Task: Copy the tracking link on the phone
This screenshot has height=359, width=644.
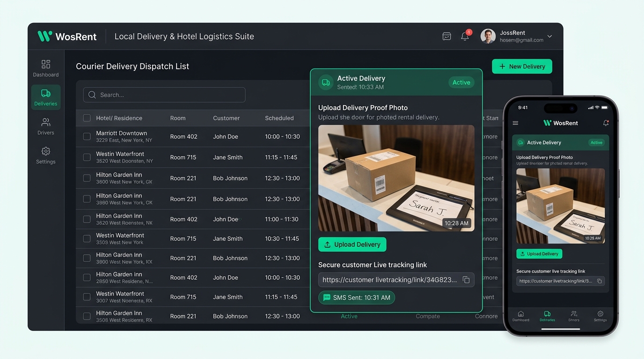Action: point(600,281)
